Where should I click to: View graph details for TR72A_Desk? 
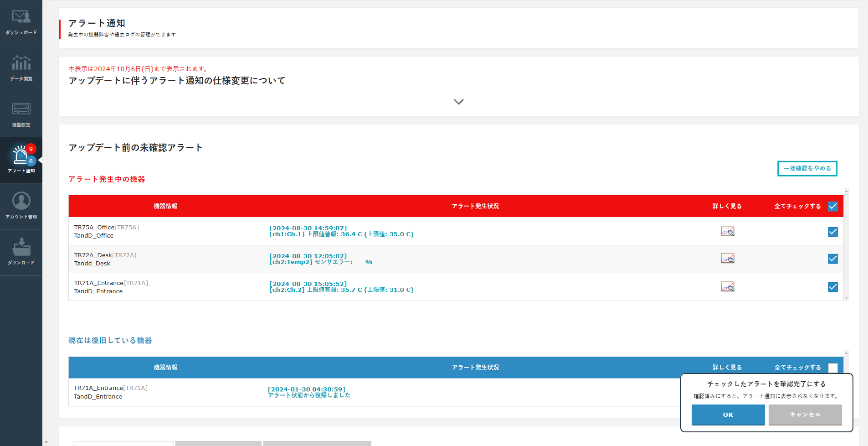[727, 259]
